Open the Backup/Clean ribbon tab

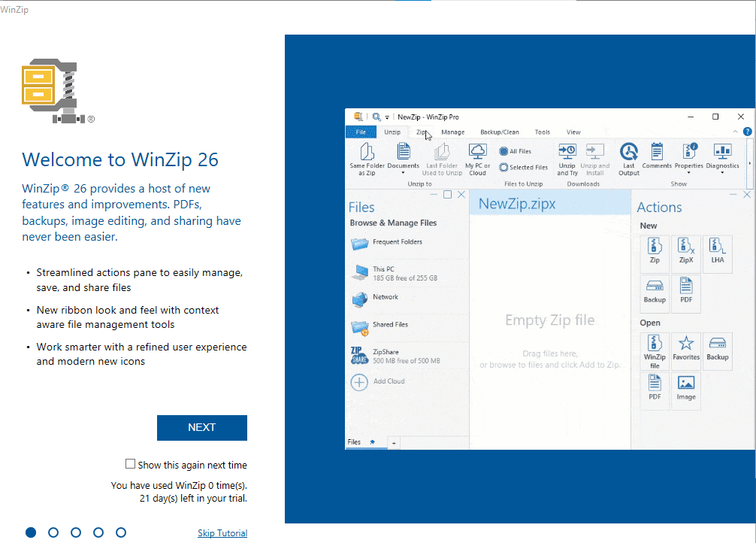(x=500, y=132)
